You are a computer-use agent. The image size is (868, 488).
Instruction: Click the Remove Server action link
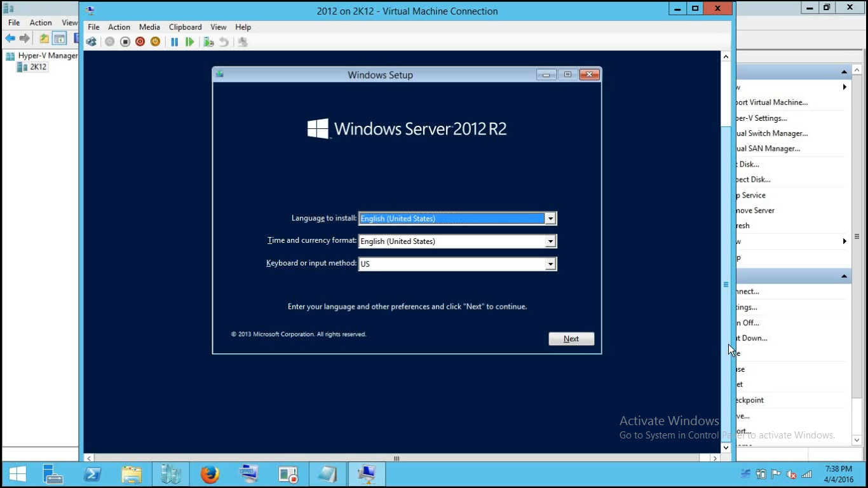(x=756, y=210)
